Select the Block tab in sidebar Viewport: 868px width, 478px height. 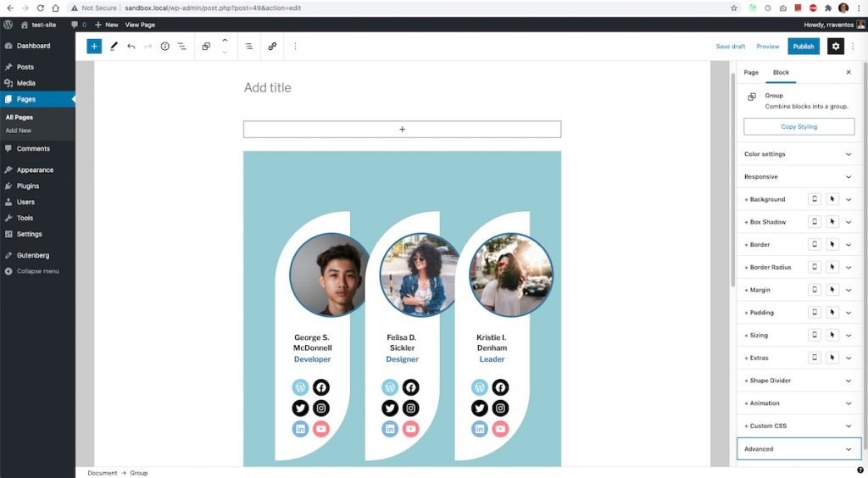pyautogui.click(x=781, y=73)
